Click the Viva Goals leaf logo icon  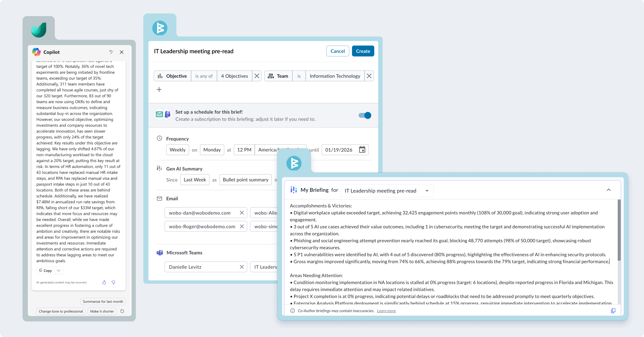(39, 30)
